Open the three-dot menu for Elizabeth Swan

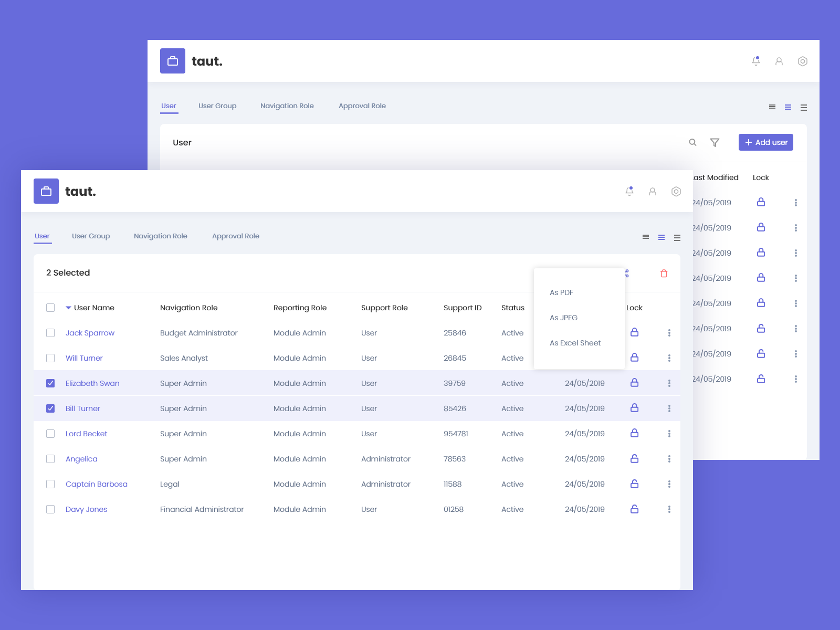click(669, 383)
